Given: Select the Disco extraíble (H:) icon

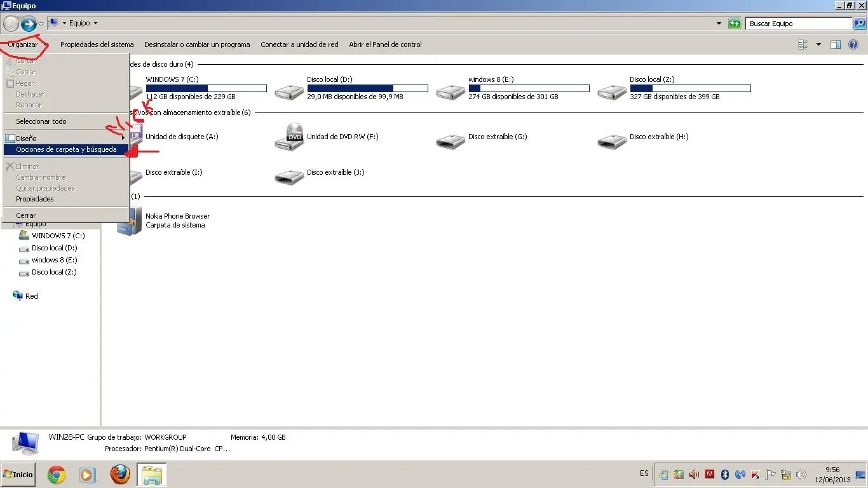Looking at the screenshot, I should (612, 141).
